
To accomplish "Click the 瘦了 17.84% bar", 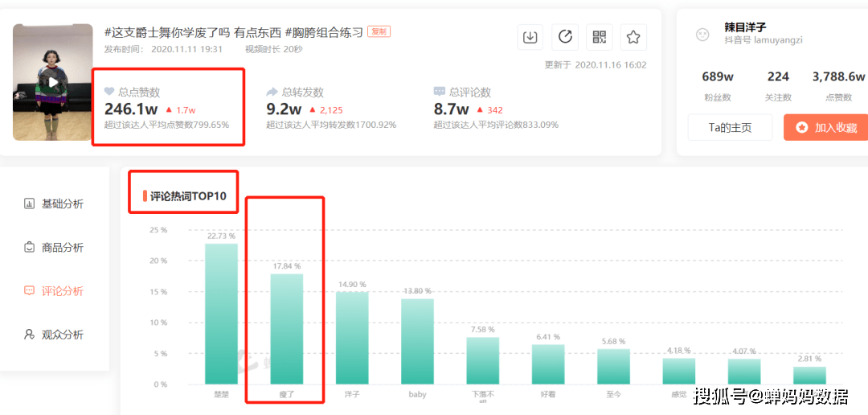I will [x=287, y=329].
